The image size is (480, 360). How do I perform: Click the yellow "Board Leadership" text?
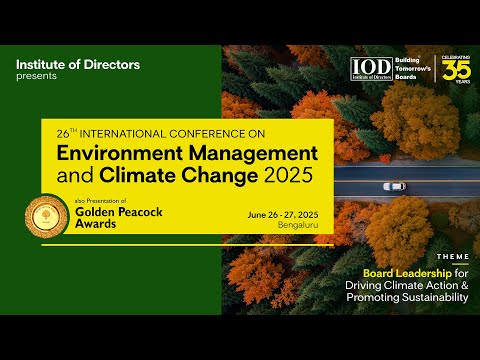(x=407, y=273)
